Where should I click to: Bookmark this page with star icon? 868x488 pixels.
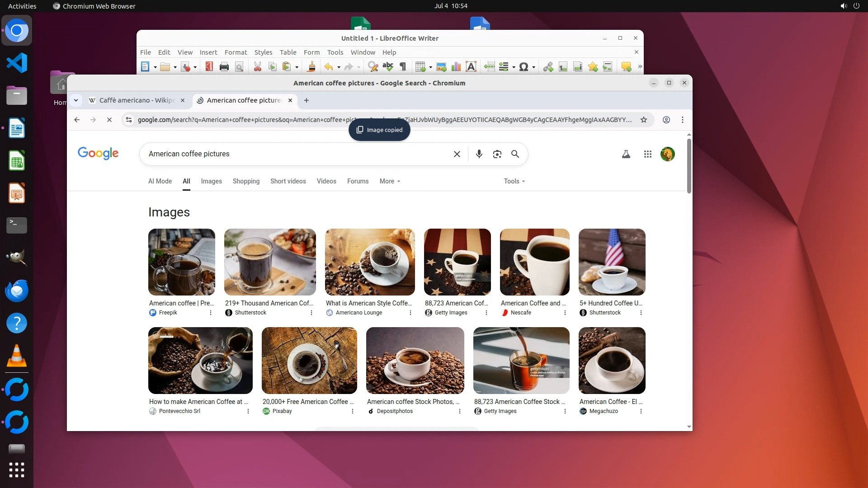(x=644, y=120)
